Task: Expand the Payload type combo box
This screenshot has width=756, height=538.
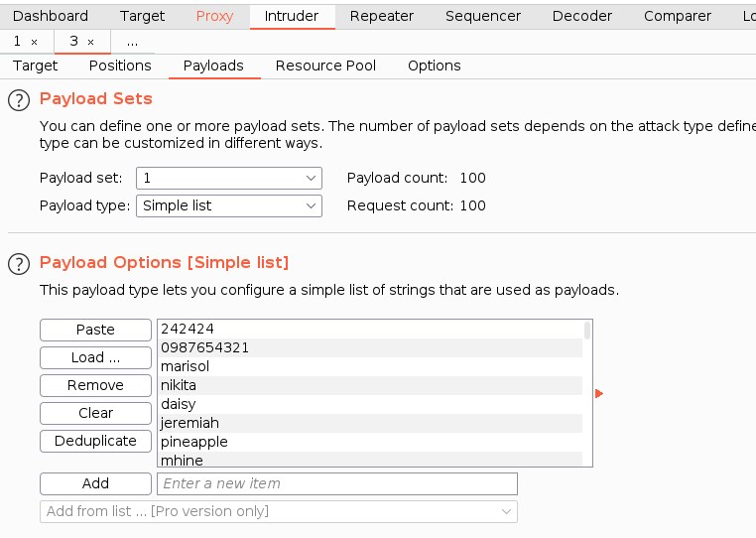Action: (x=229, y=205)
